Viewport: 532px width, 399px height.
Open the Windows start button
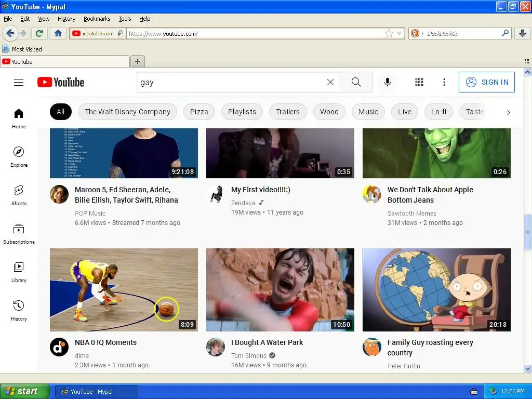click(x=25, y=391)
